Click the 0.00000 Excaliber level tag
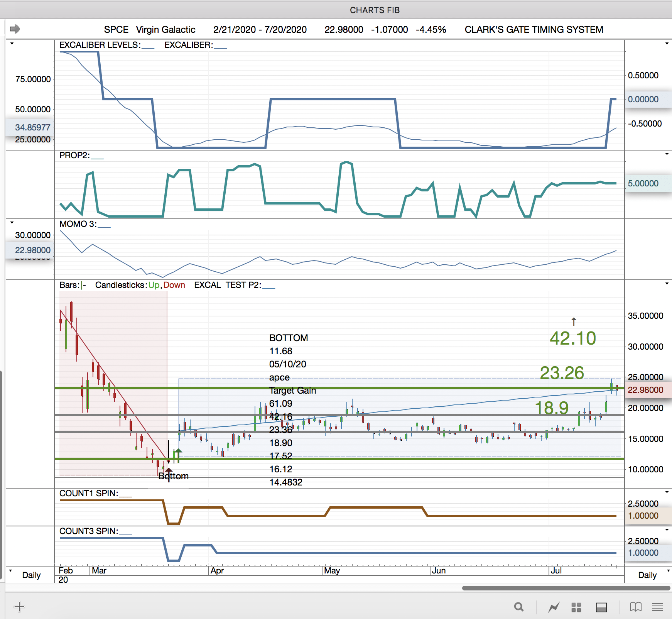Viewport: 672px width, 619px height. coord(648,99)
